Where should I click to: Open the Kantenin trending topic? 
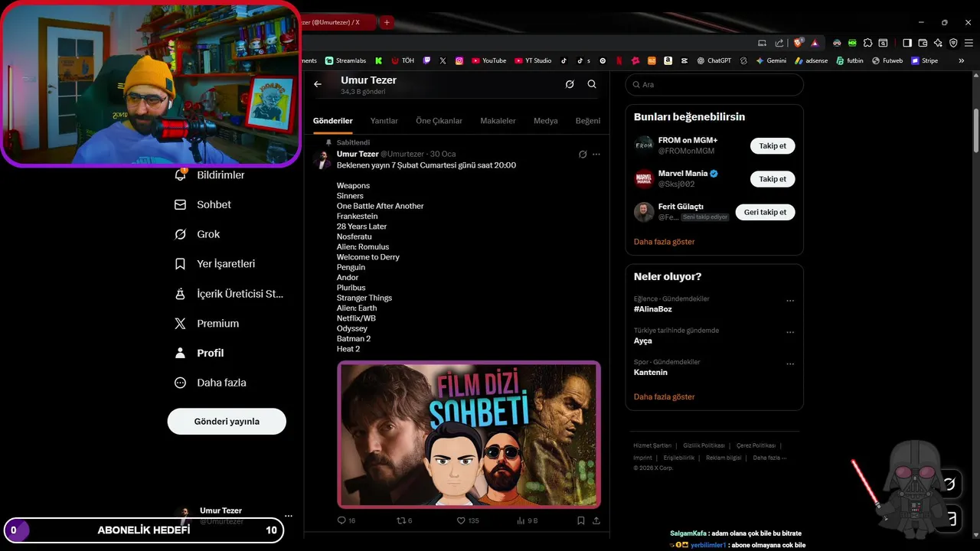click(651, 373)
